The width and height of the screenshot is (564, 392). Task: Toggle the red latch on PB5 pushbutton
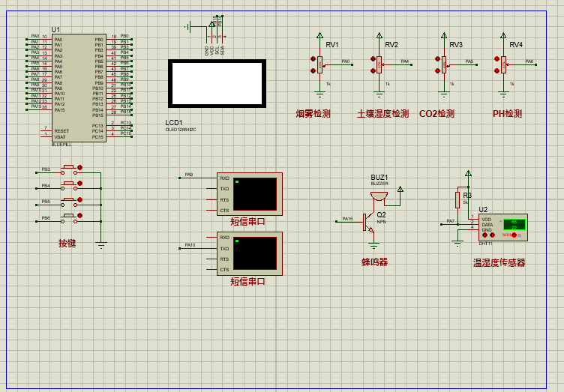[79, 200]
